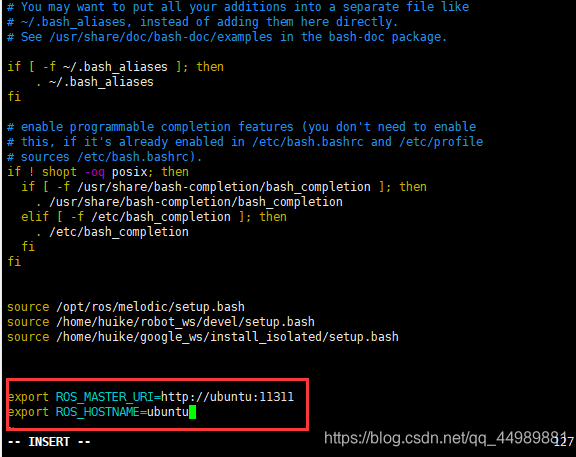Click the line sourcing google_ws/install_isolated/setup.bash

coord(203,337)
